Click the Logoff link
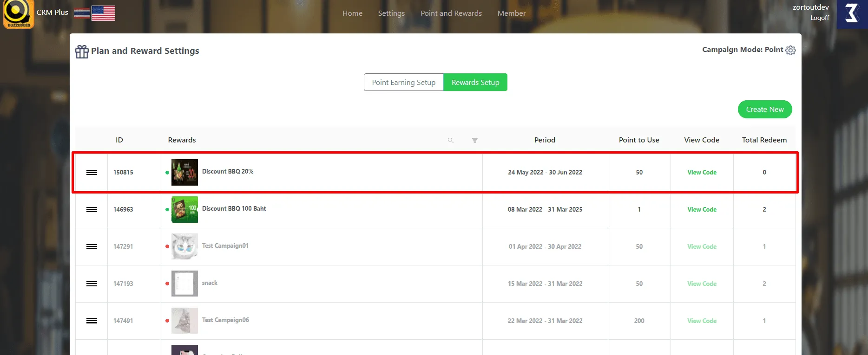 819,18
